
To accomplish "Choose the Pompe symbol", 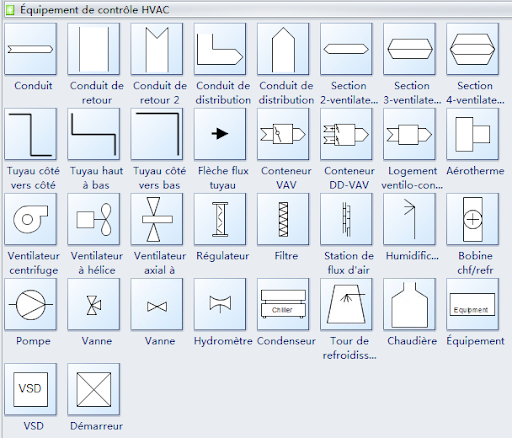I will point(30,304).
